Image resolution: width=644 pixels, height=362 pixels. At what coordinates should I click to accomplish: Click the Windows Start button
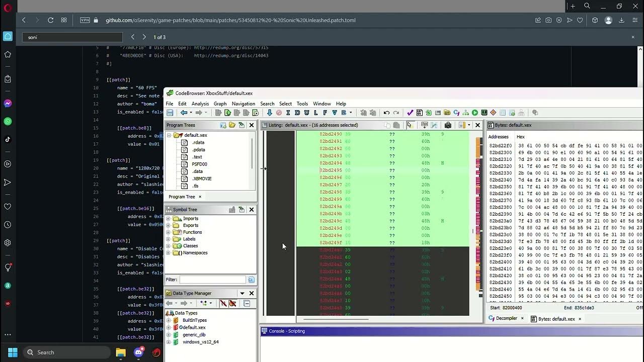(13, 352)
